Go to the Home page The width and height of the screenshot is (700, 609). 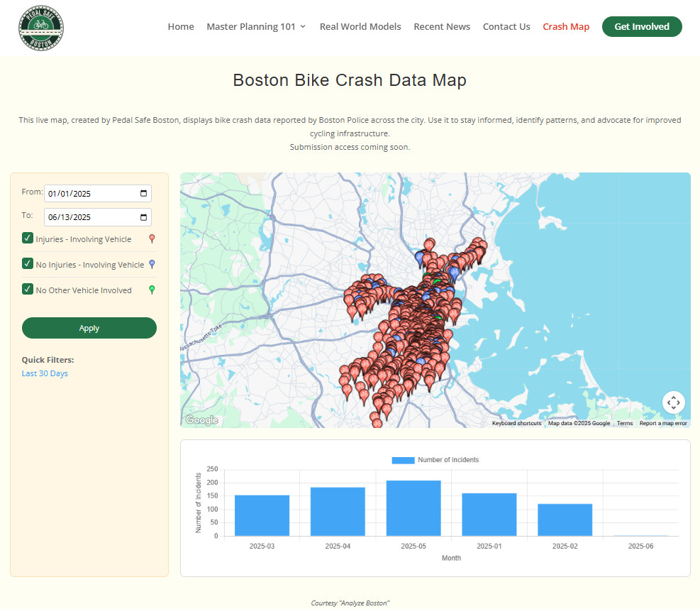181,27
